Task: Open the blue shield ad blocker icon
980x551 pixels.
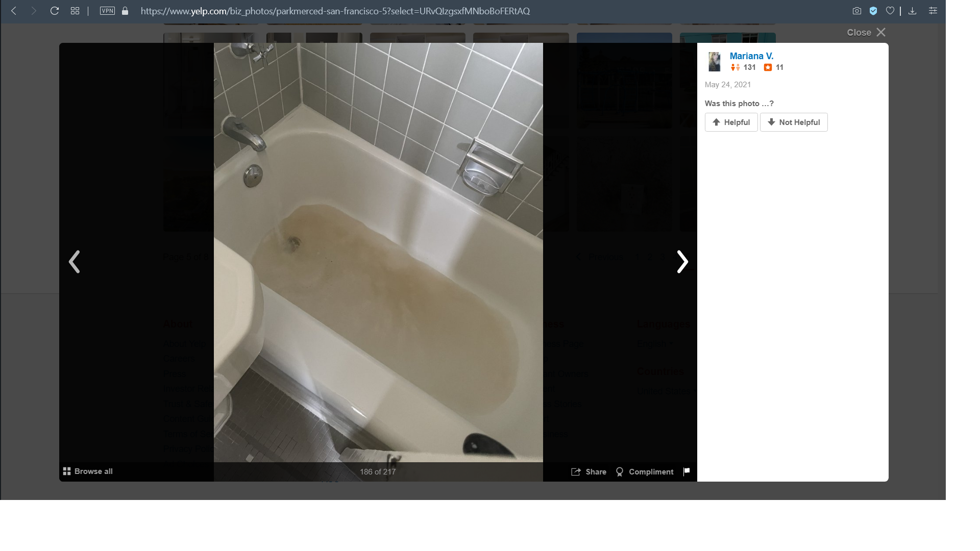Action: [x=873, y=11]
